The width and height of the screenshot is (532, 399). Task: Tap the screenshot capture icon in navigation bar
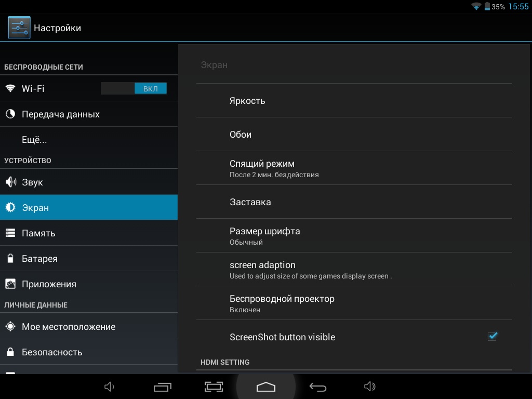[x=214, y=387]
